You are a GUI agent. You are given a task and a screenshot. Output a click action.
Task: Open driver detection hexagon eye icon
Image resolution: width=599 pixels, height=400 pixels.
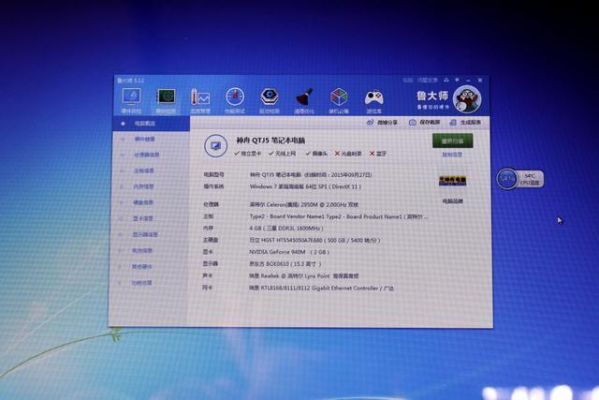(x=269, y=97)
